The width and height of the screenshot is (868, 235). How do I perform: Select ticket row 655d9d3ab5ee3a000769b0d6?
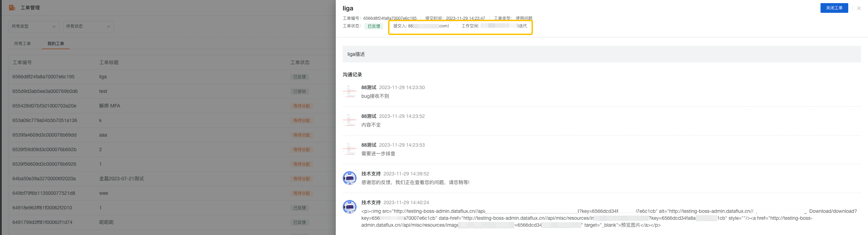coord(172,91)
